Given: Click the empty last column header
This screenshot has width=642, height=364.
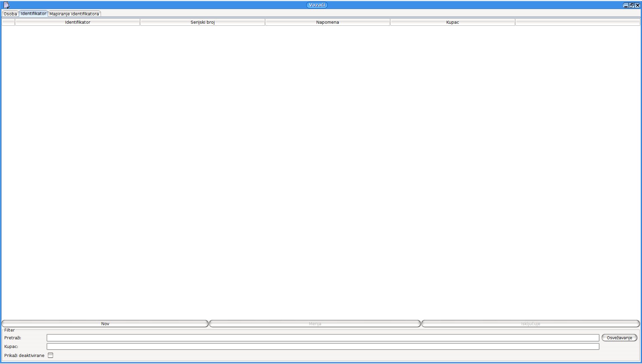Looking at the screenshot, I should point(577,22).
